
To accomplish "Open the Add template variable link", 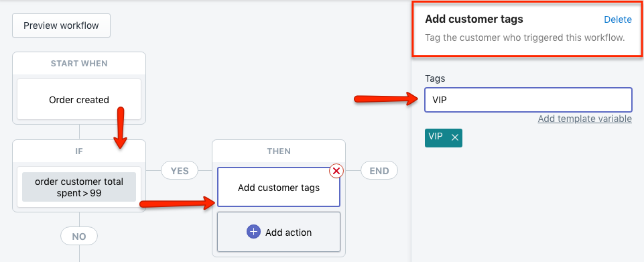I will pyautogui.click(x=585, y=119).
